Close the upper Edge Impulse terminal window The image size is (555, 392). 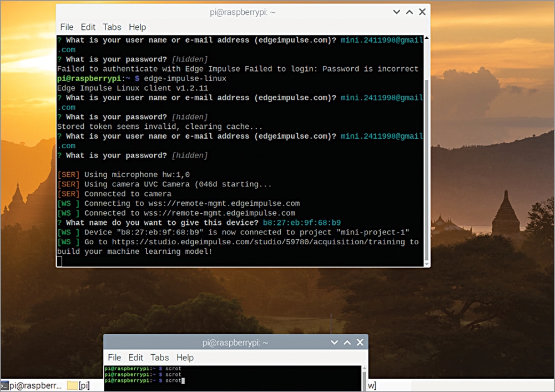click(x=422, y=12)
